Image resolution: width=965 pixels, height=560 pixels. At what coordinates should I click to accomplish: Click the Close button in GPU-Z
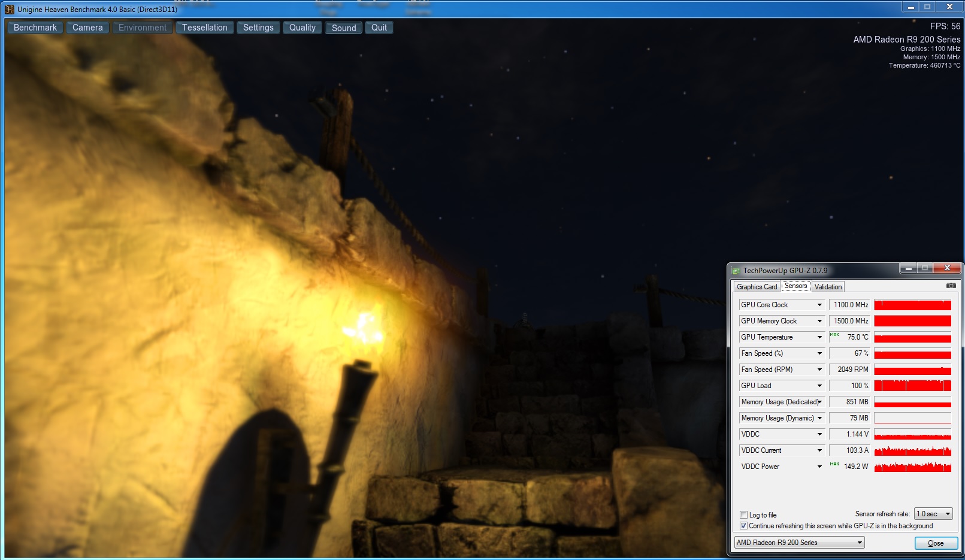point(936,543)
